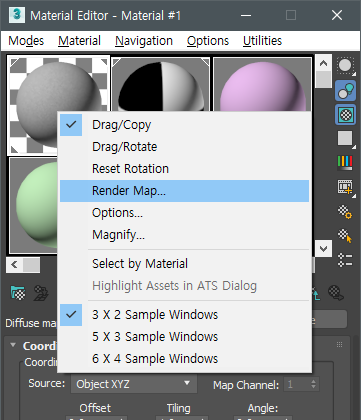Select the pink sample sphere slot
This screenshot has width=361, height=420.
(262, 83)
